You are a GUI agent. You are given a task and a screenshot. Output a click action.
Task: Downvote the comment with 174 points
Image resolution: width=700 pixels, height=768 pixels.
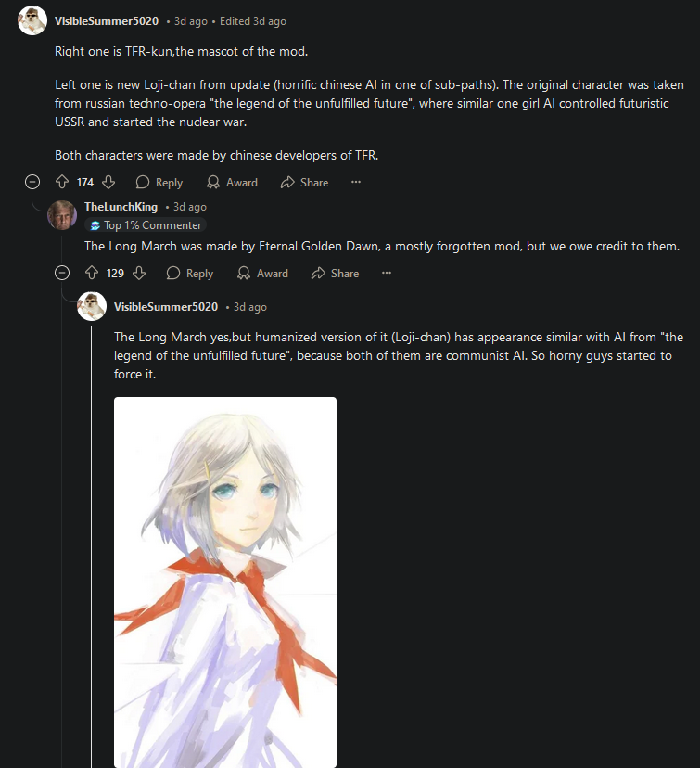[x=108, y=182]
